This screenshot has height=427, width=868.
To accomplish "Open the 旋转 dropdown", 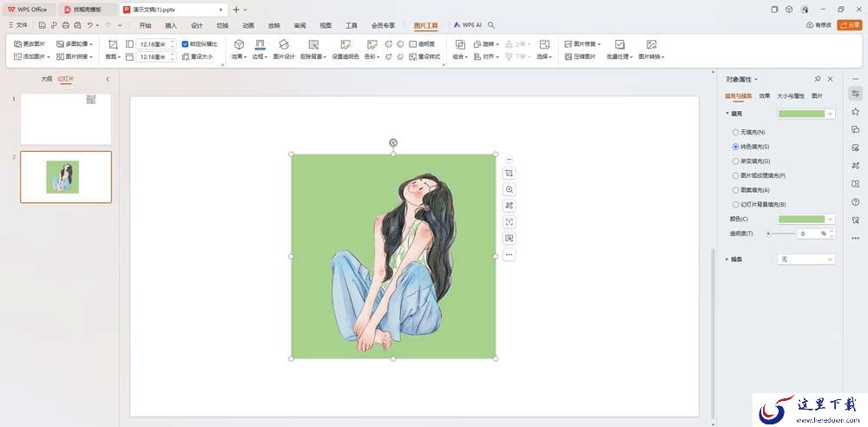I will point(486,43).
